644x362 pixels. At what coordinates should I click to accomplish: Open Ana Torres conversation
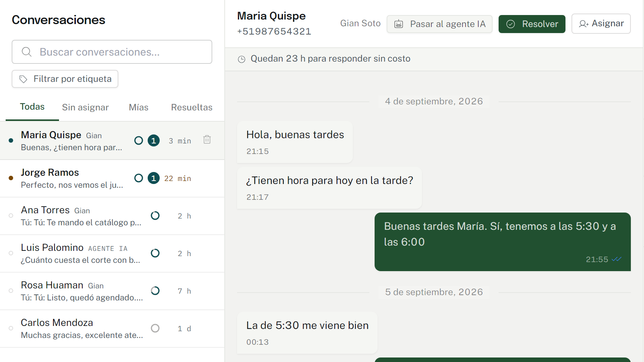[112, 216]
